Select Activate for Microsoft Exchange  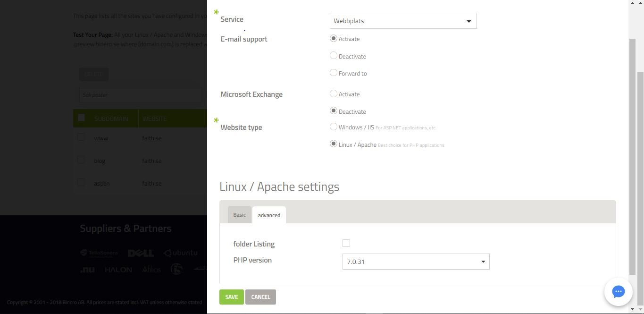click(x=334, y=93)
